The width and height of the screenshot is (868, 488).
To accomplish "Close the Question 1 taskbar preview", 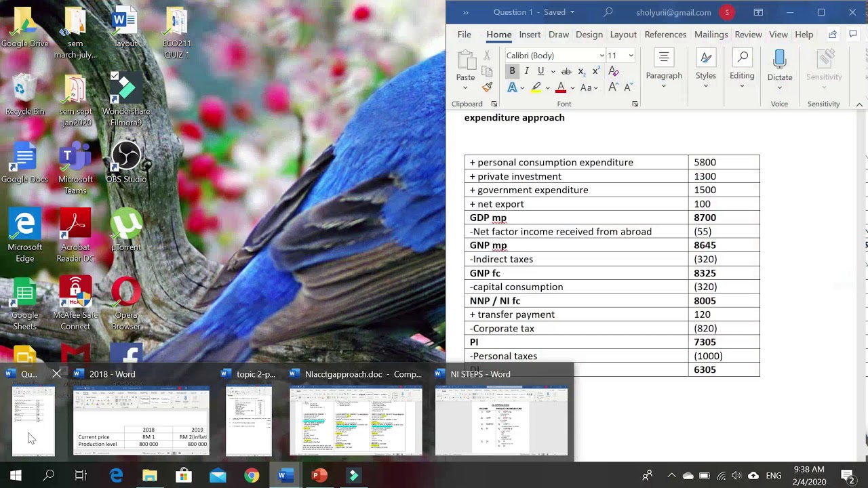I will point(56,373).
